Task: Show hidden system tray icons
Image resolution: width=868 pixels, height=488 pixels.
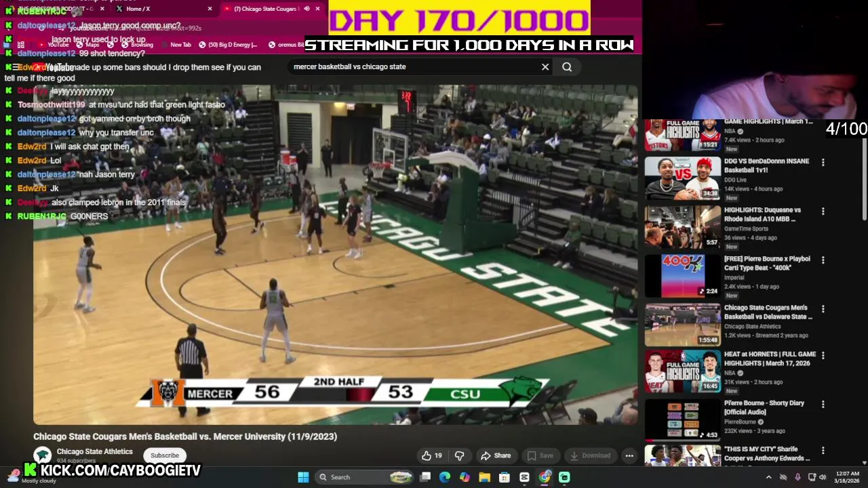Action: tap(768, 477)
